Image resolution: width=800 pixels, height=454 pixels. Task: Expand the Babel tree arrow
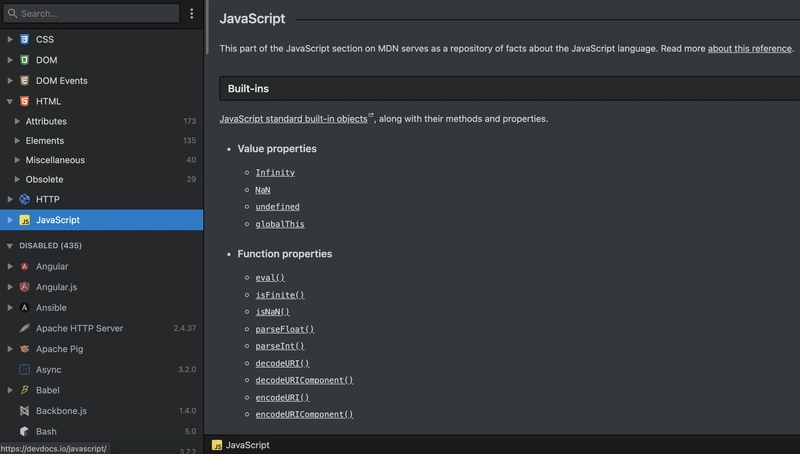(x=10, y=390)
